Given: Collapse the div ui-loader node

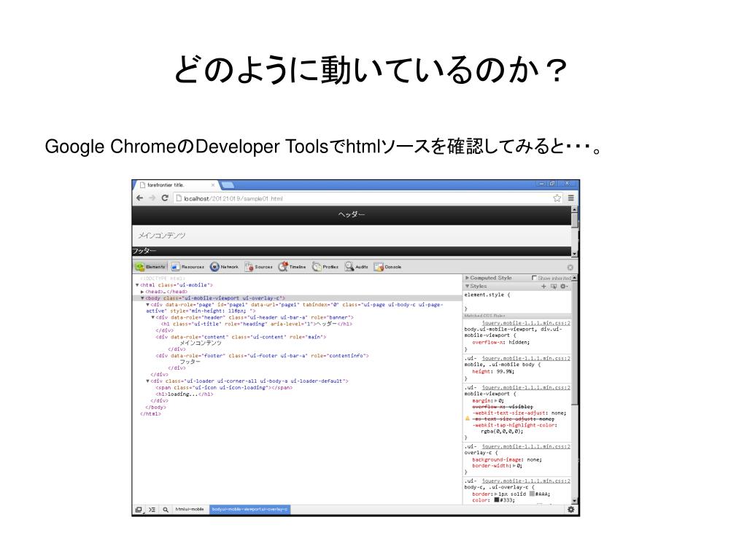Looking at the screenshot, I should tap(147, 381).
